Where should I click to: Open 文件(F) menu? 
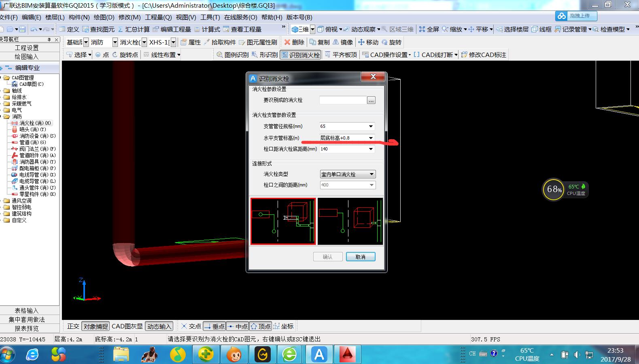click(8, 17)
